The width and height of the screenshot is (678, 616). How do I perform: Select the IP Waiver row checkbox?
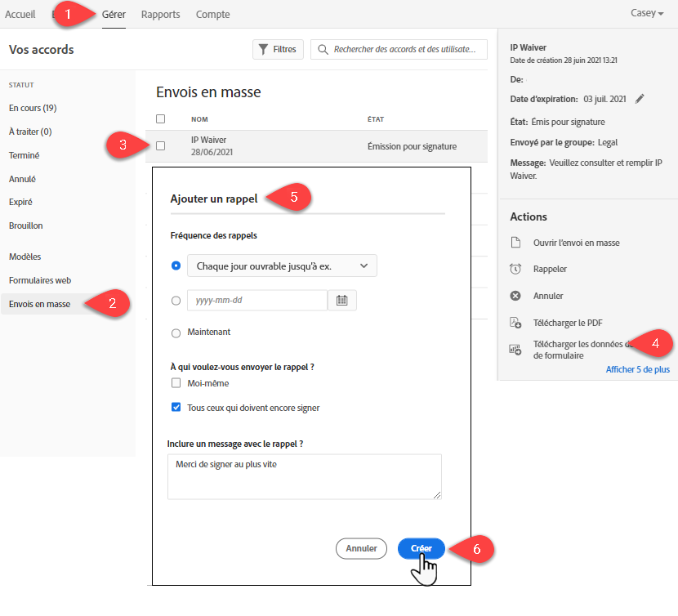[161, 145]
